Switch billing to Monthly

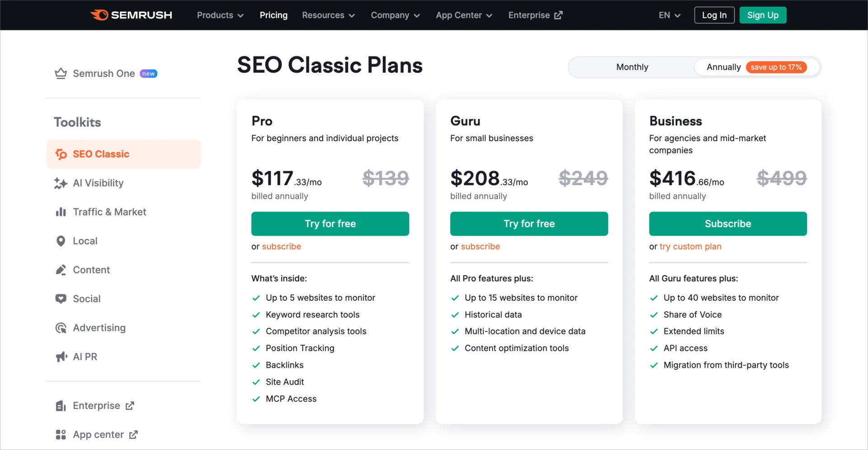point(632,67)
